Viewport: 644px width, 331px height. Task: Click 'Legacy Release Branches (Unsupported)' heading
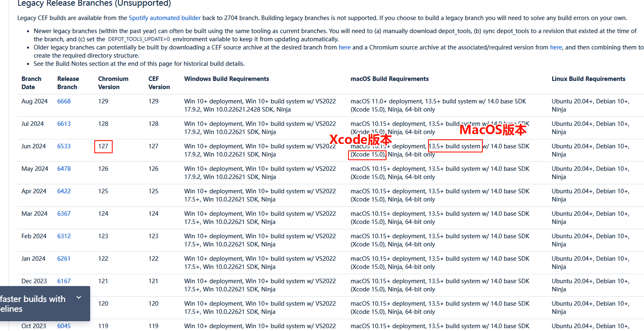coord(94,4)
